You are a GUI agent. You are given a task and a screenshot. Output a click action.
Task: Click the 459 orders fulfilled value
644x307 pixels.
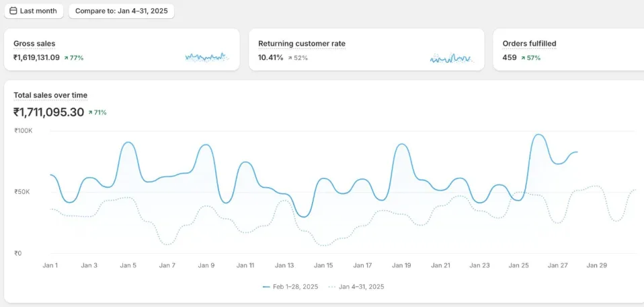[510, 58]
